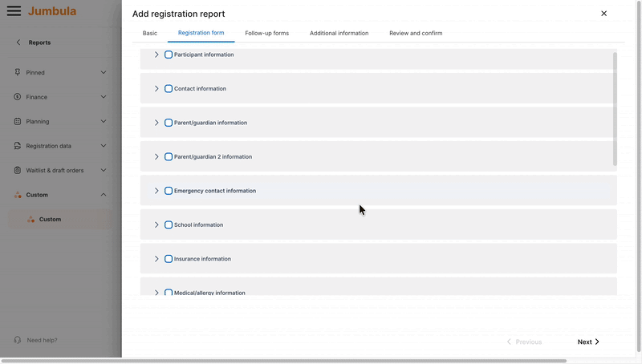Check the Participant information checkbox
This screenshot has height=364, width=642.
tap(169, 55)
